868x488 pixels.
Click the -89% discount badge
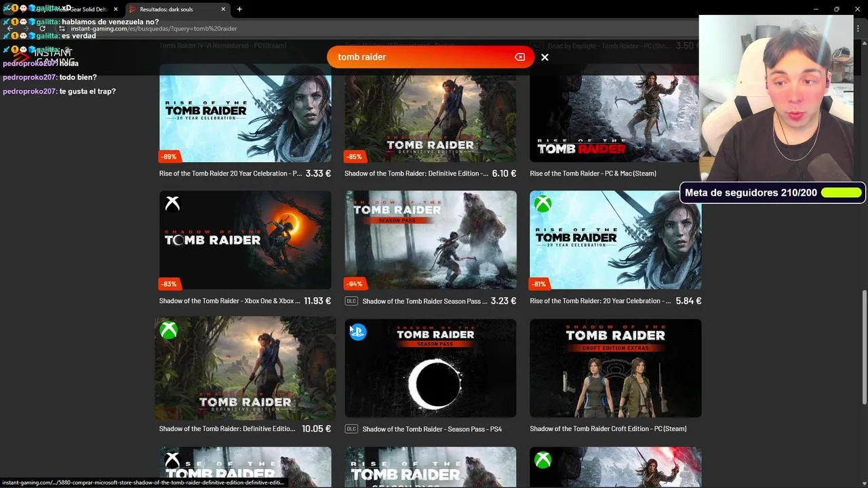pos(169,157)
